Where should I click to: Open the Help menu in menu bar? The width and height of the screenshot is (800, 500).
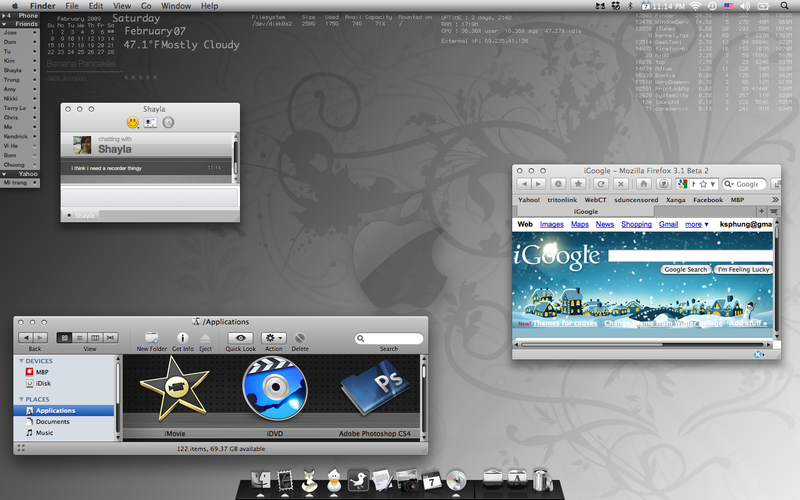click(x=209, y=6)
